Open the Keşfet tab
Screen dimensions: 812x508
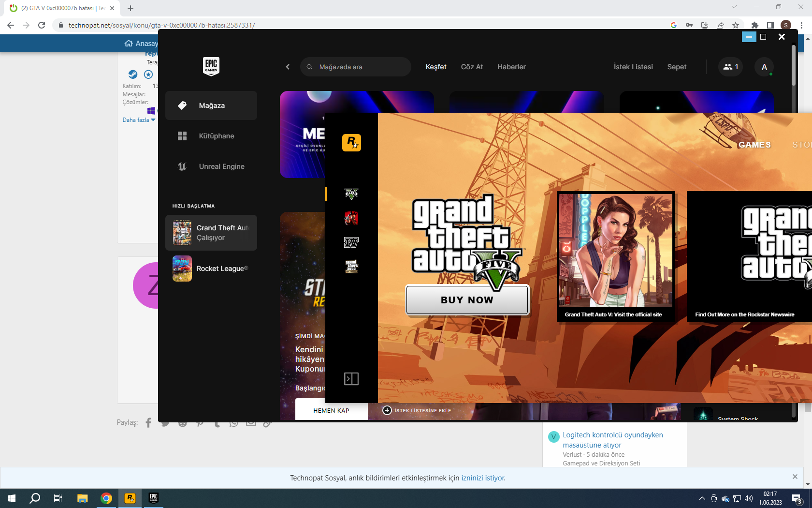coord(436,67)
